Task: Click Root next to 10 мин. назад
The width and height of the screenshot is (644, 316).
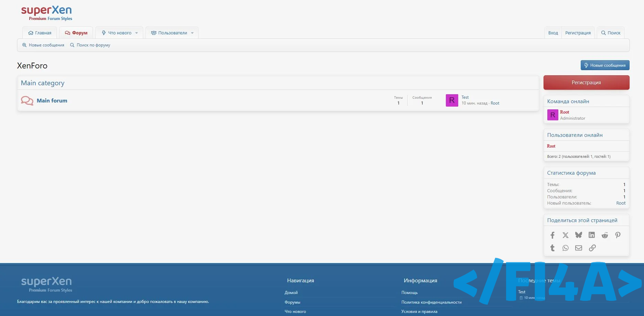Action: [495, 103]
